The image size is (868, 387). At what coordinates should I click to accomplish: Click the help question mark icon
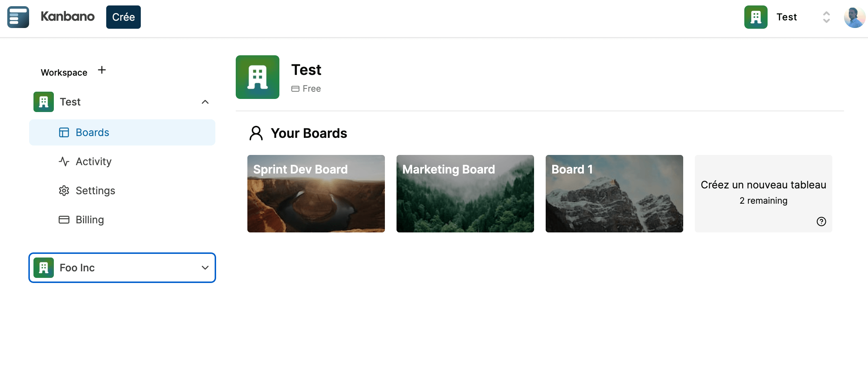point(821,222)
